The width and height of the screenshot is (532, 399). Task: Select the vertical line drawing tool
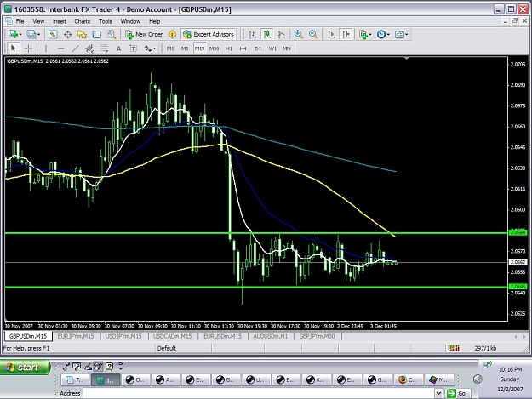[x=46, y=48]
